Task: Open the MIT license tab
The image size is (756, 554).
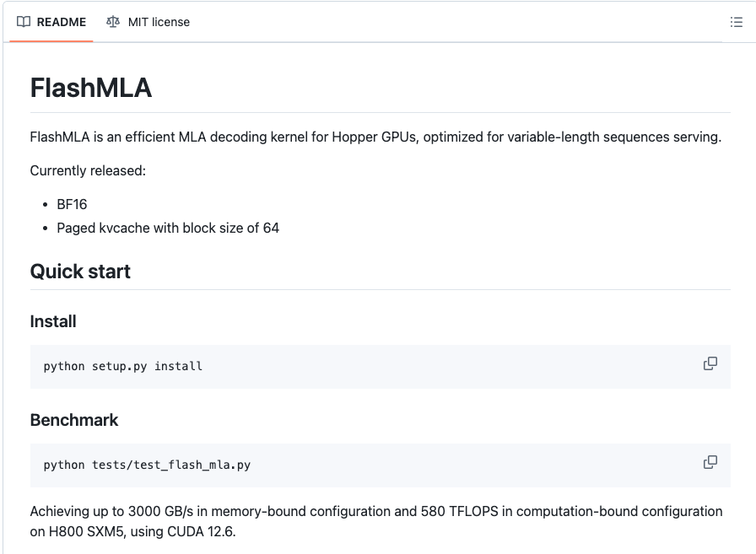Action: click(148, 22)
